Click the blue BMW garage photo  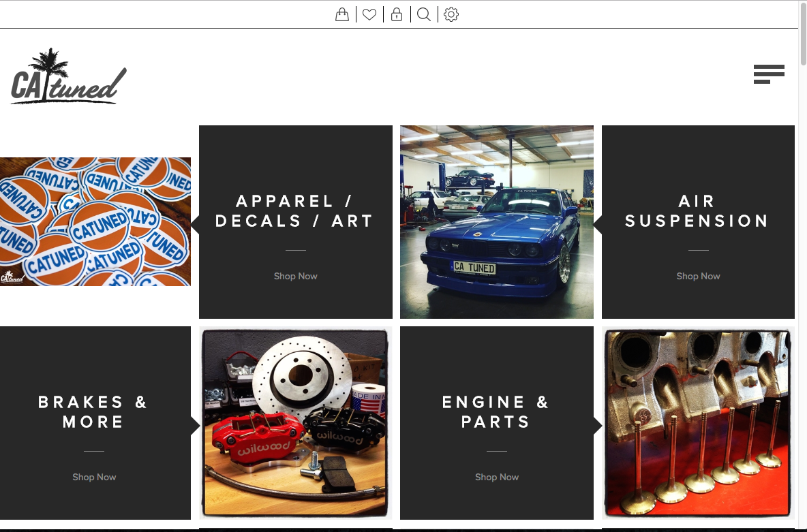[497, 222]
